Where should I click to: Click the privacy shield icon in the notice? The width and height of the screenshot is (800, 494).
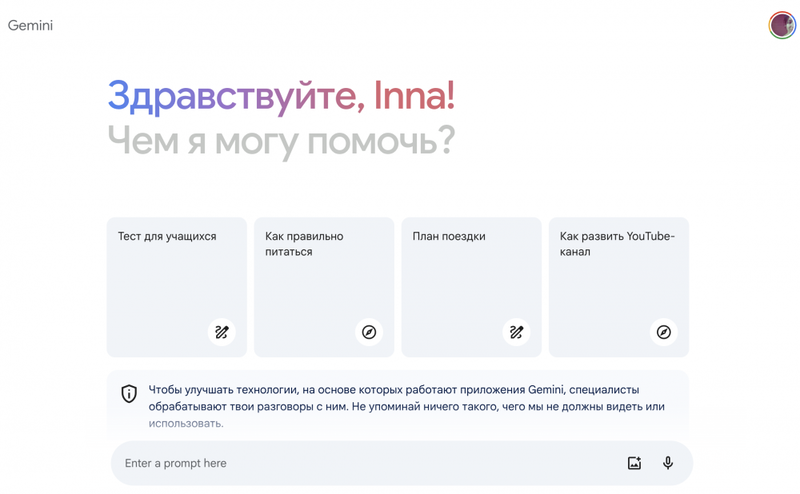click(x=129, y=393)
